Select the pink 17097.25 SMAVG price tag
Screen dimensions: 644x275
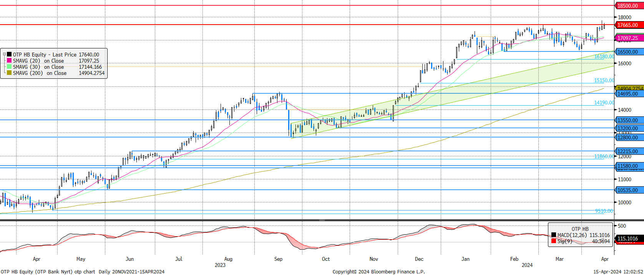coord(629,38)
